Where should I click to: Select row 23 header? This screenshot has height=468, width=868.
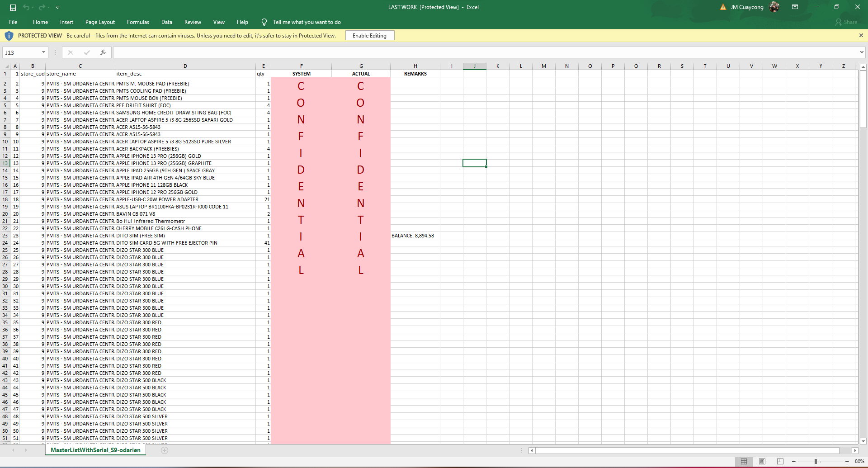[x=5, y=236]
